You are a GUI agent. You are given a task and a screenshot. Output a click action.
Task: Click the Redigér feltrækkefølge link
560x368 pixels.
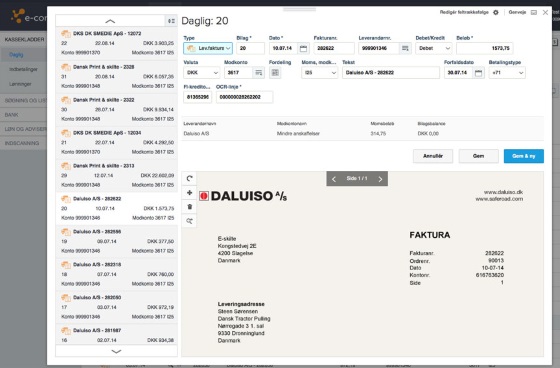point(464,13)
